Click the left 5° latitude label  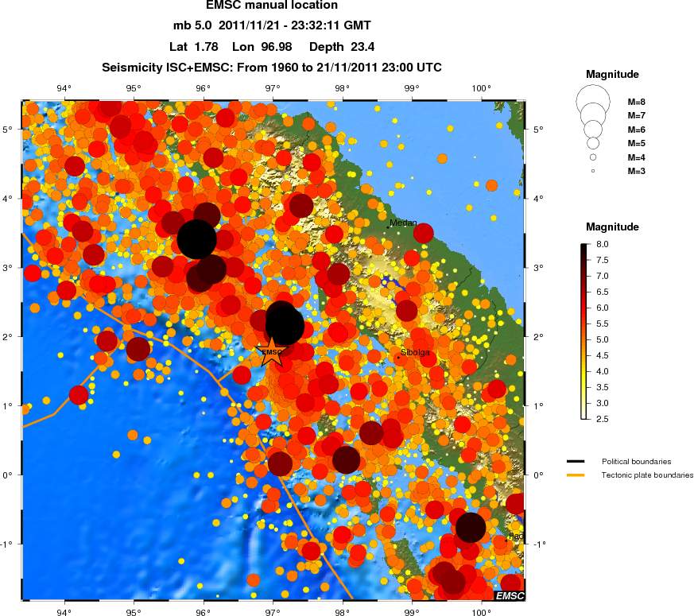[9, 130]
